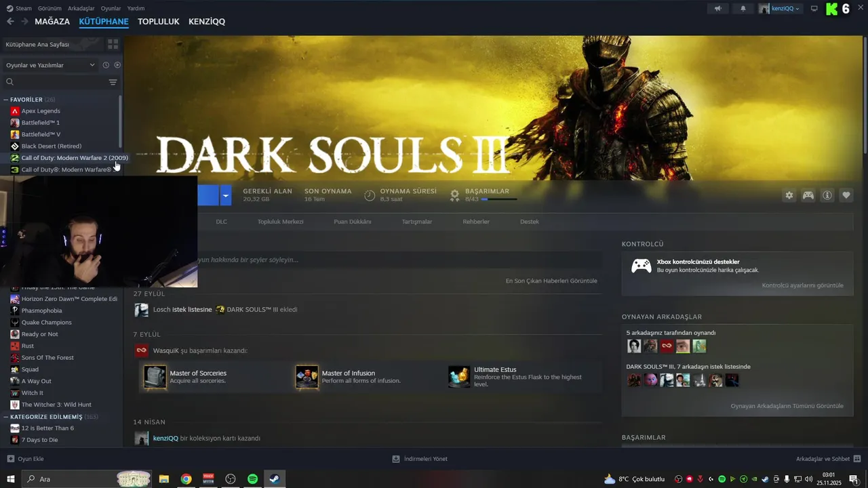Select Phasmophobia in the library list

[41, 311]
